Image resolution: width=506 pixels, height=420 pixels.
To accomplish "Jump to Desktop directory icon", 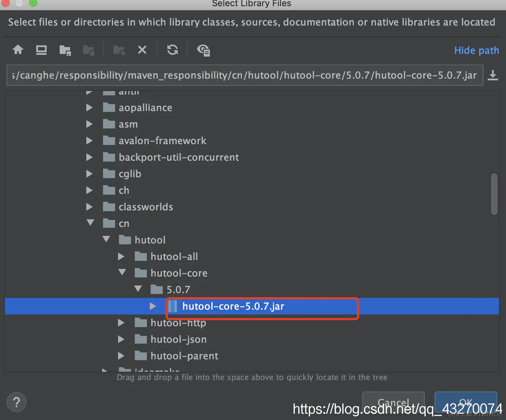I will pos(41,50).
